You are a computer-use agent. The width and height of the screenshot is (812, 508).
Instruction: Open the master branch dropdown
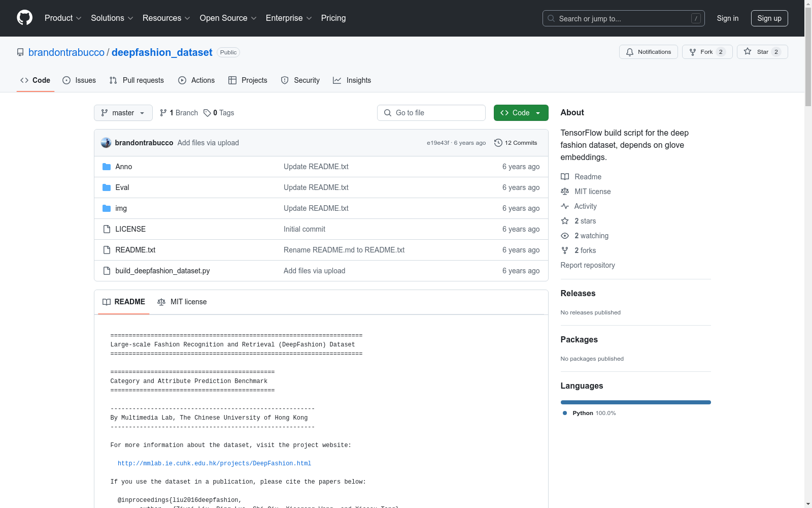coord(123,113)
